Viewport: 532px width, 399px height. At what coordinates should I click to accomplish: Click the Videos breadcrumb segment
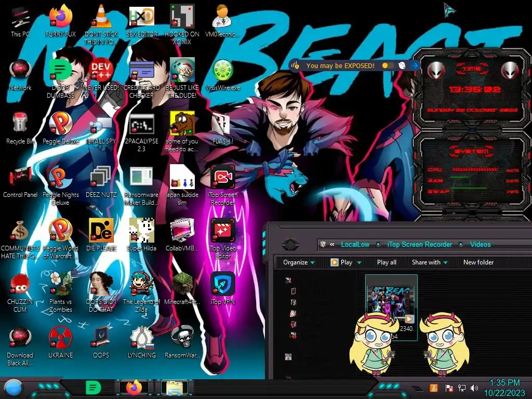(480, 244)
